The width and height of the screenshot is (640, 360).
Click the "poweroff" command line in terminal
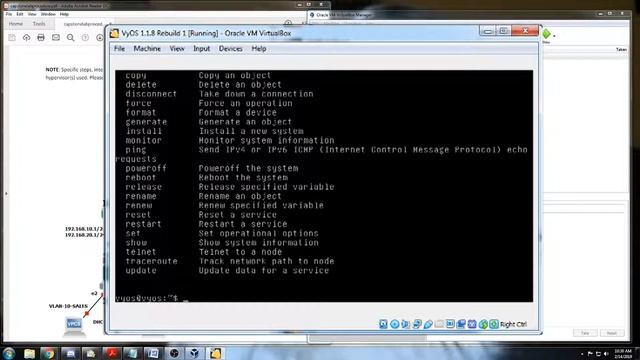tap(212, 168)
